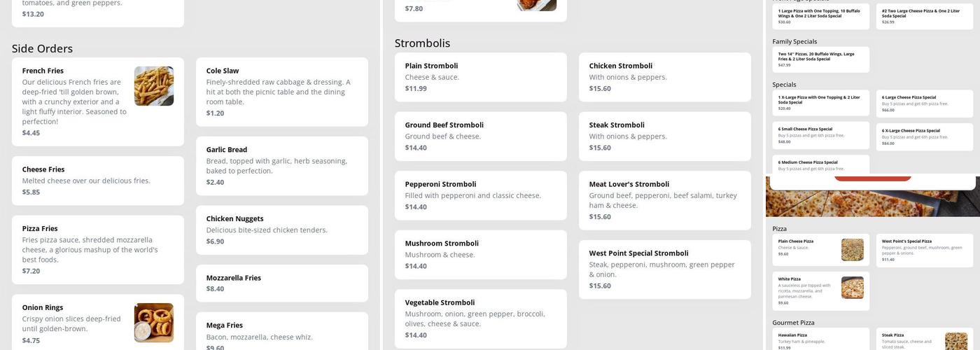Open the Plain Stromboli item
The image size is (980, 350).
480,77
